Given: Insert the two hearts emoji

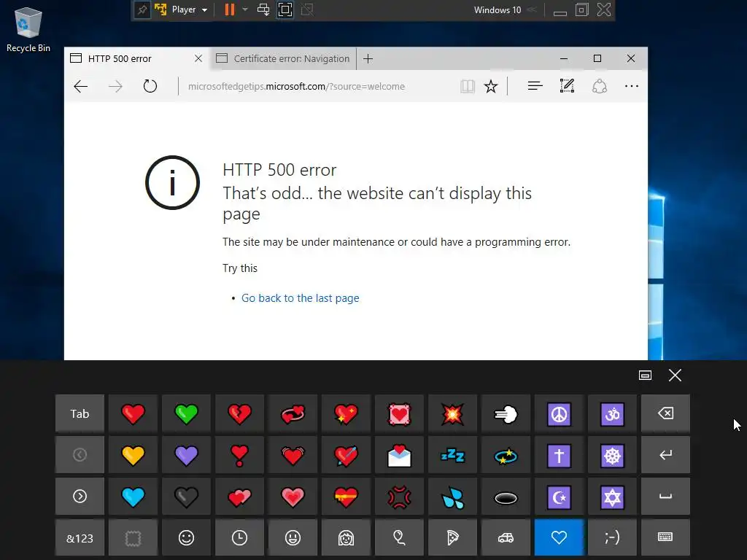Looking at the screenshot, I should [x=239, y=497].
